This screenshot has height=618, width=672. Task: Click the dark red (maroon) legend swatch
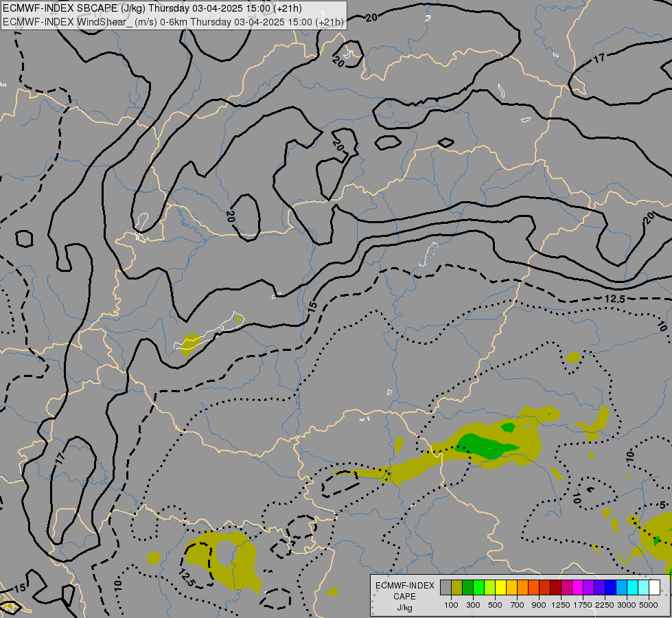(556, 587)
